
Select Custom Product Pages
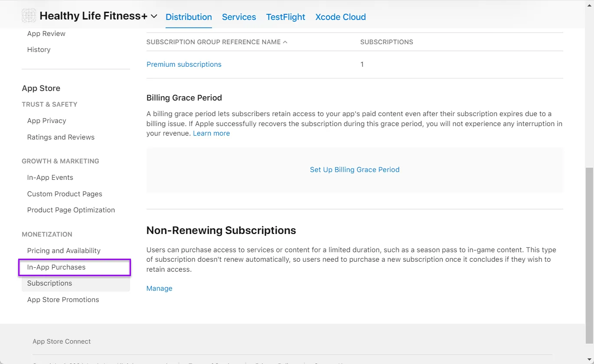(65, 194)
